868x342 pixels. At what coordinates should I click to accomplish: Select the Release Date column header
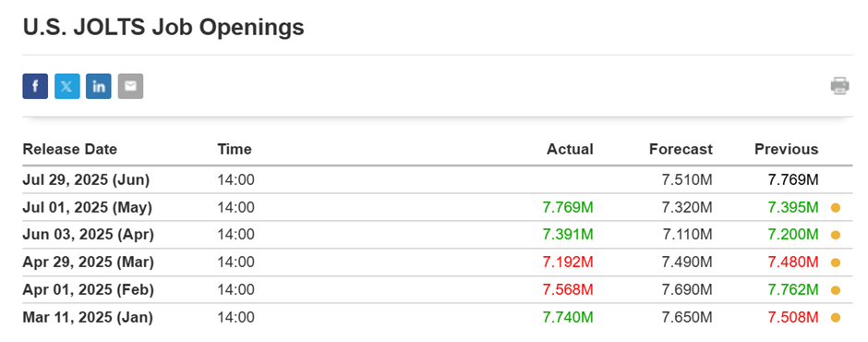[70, 149]
